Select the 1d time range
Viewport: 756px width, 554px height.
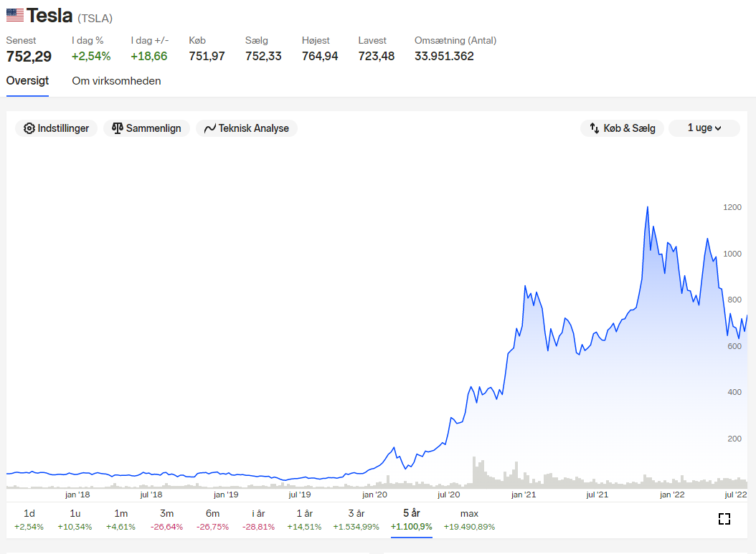(x=29, y=520)
